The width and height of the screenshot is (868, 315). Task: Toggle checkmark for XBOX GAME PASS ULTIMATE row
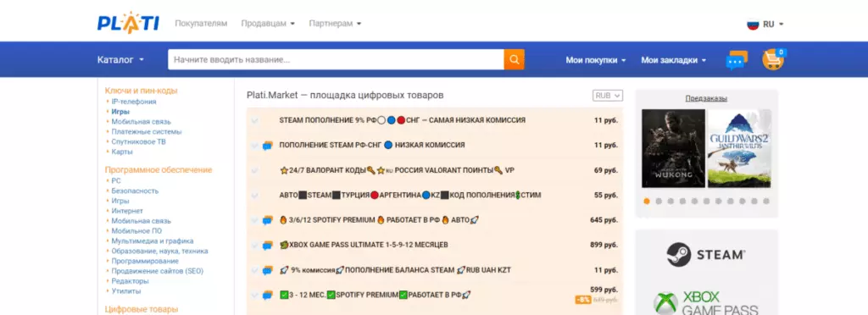click(x=254, y=245)
